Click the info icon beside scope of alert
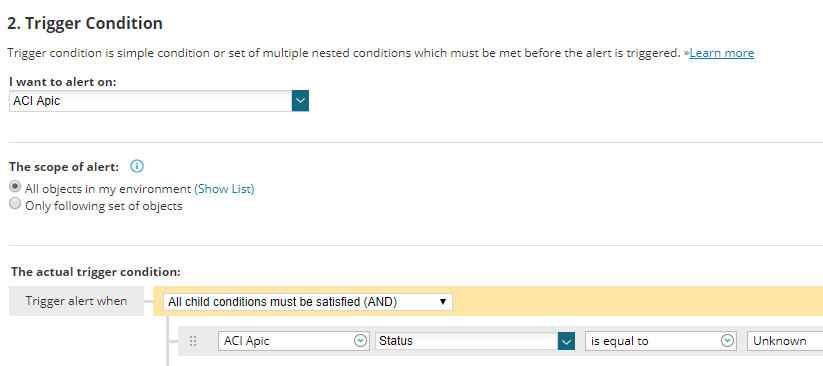 (137, 167)
